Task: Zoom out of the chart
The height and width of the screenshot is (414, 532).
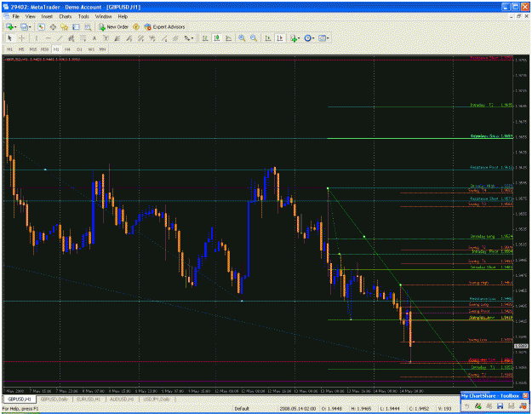Action: (254, 38)
